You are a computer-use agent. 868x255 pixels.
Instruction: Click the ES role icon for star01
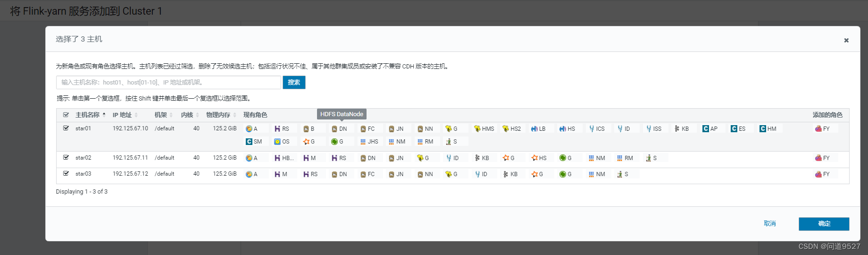tap(734, 128)
